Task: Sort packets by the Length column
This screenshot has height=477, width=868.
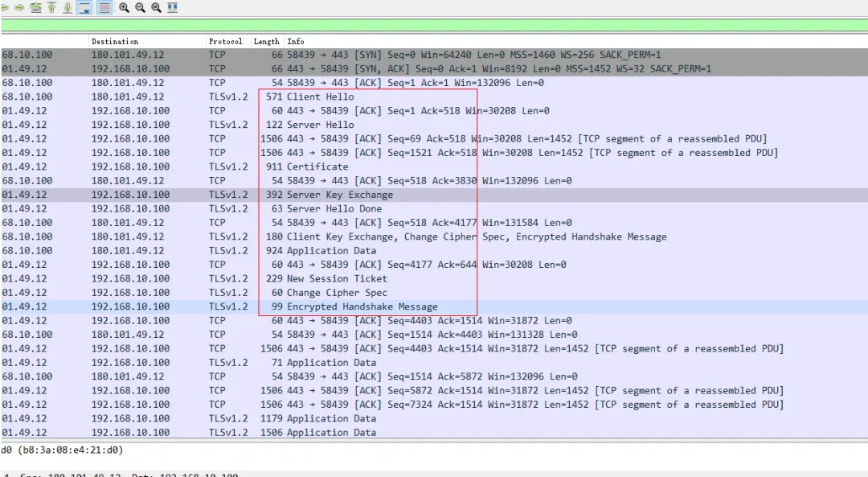Action: pyautogui.click(x=266, y=41)
